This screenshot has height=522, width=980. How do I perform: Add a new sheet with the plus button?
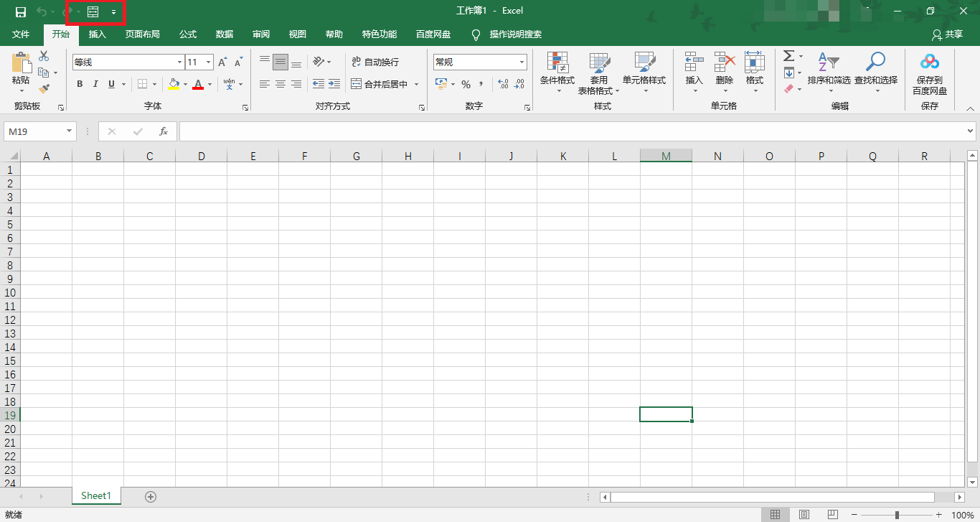coord(151,495)
